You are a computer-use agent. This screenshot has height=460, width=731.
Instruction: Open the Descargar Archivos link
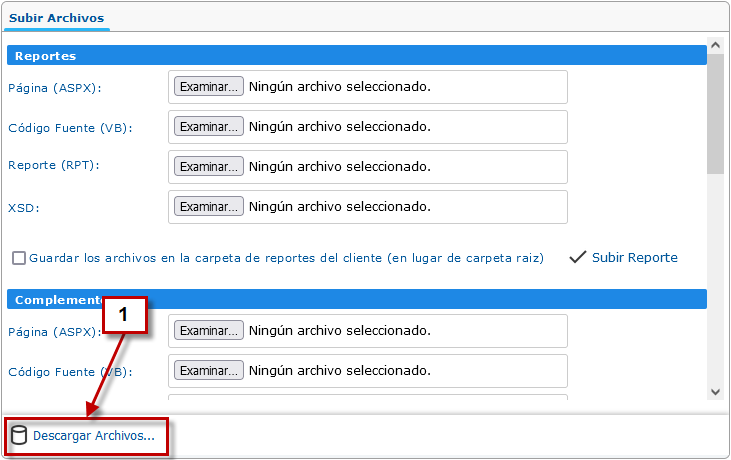point(93,436)
